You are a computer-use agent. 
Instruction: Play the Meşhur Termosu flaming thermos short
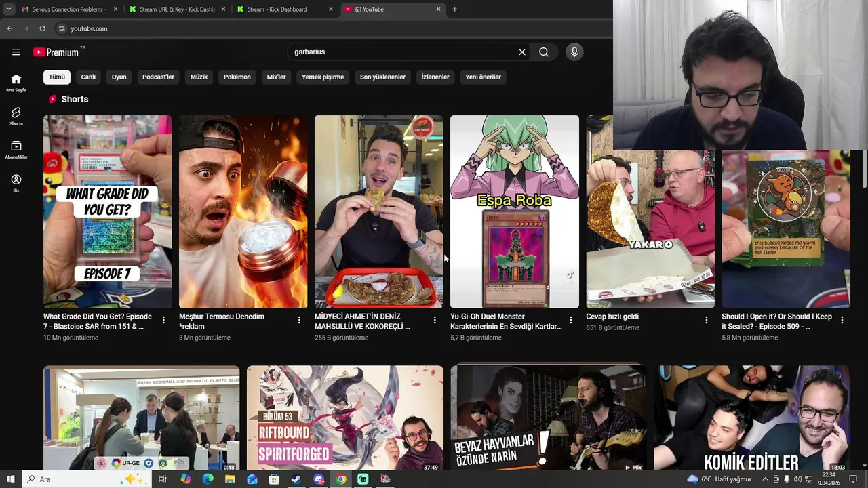pyautogui.click(x=243, y=211)
